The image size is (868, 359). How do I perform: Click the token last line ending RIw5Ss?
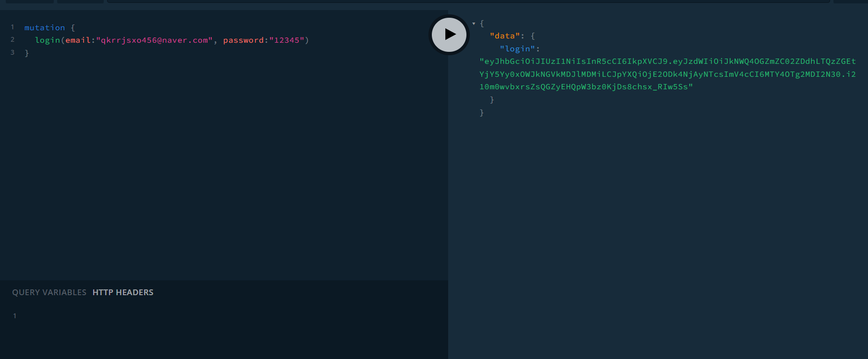click(x=586, y=87)
